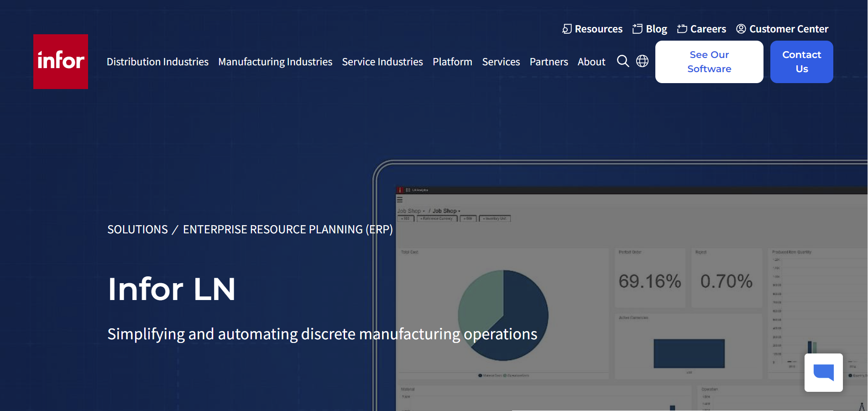Image resolution: width=868 pixels, height=411 pixels.
Task: Open the search magnifier icon
Action: click(623, 61)
